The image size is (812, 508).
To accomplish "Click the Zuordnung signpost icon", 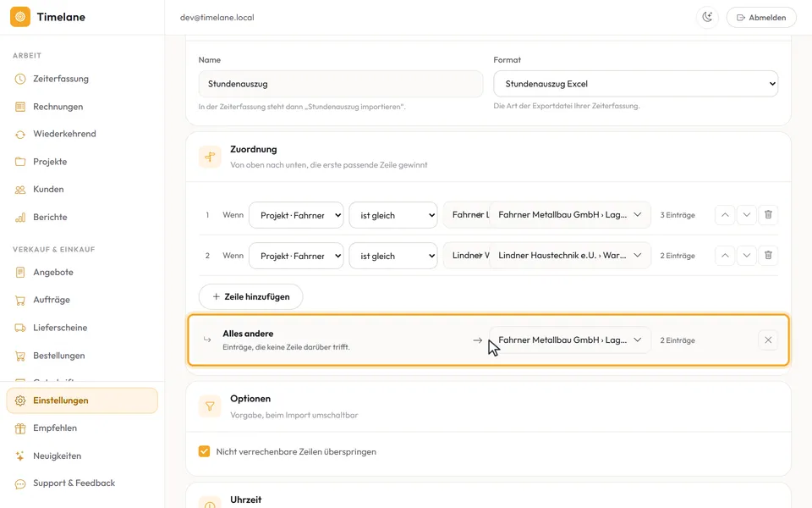I will tap(210, 157).
